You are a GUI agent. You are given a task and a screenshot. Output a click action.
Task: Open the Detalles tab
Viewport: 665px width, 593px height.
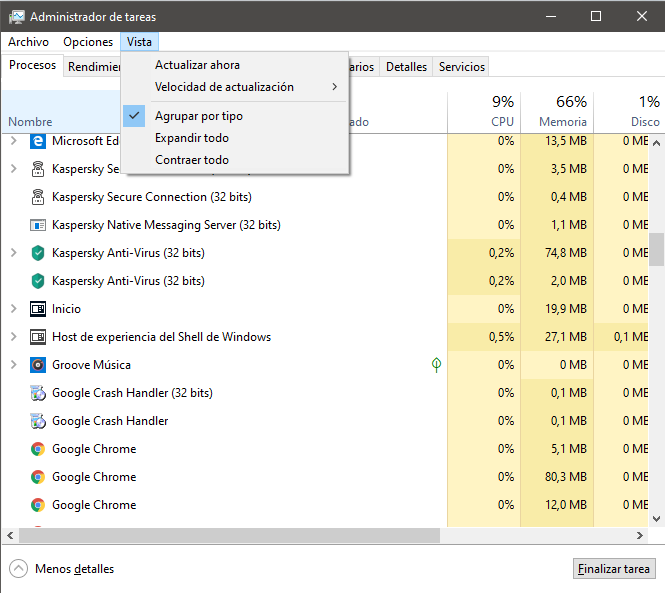click(x=406, y=67)
